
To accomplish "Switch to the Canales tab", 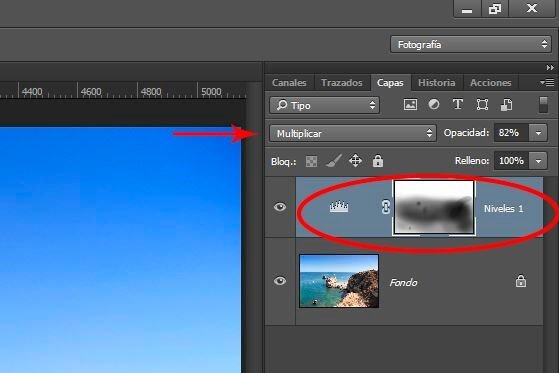I will pyautogui.click(x=289, y=83).
